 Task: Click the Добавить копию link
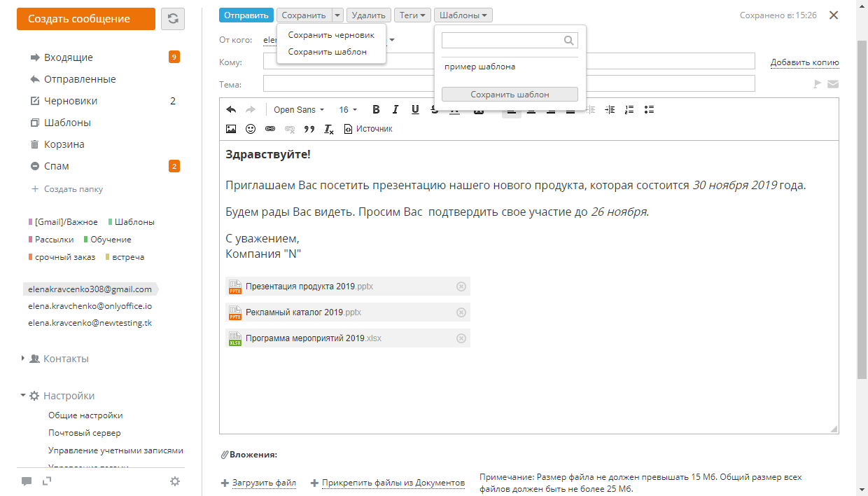click(x=804, y=62)
